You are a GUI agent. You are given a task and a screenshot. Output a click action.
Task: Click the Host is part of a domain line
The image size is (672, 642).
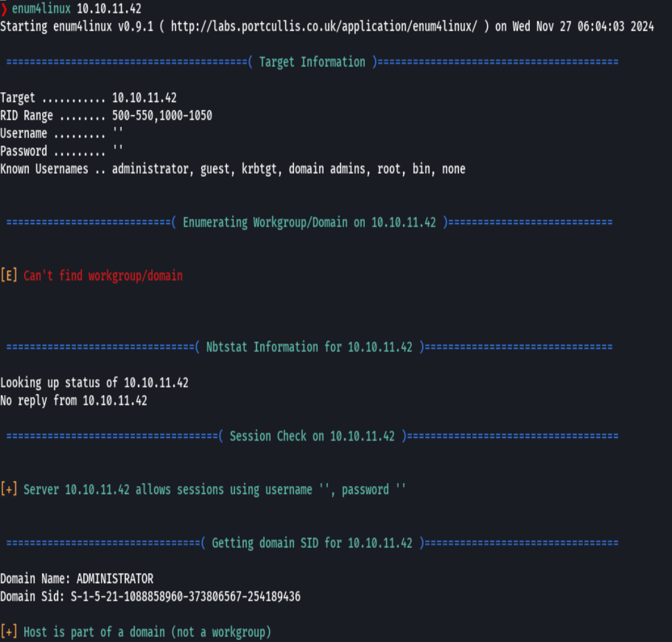[135, 632]
